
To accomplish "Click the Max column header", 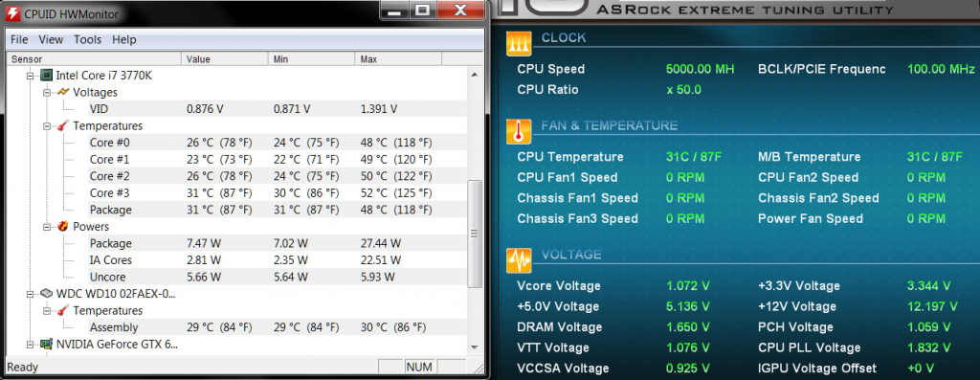I will tap(398, 59).
